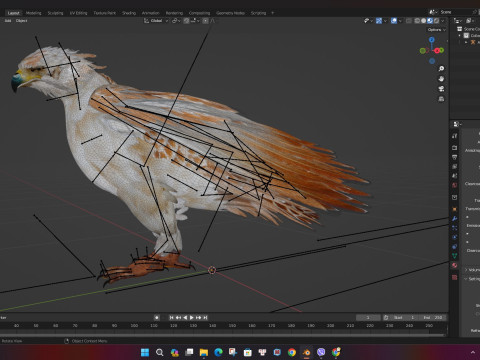This screenshot has height=360, width=480.
Task: Expand the Collection row in outliner
Action: pyautogui.click(x=460, y=35)
